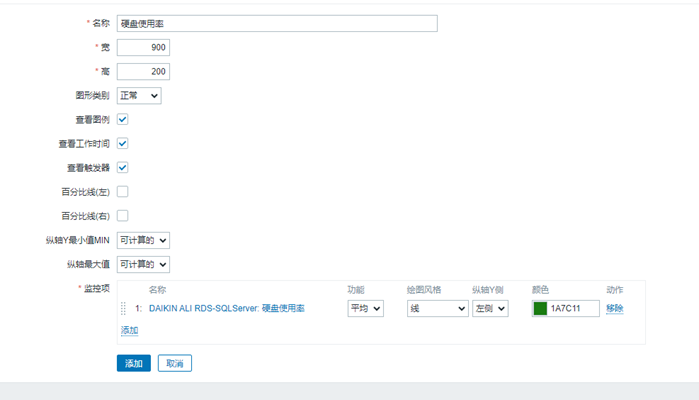This screenshot has width=699, height=400.
Task: Open the 功能 dropdown showing 平均
Action: (365, 309)
